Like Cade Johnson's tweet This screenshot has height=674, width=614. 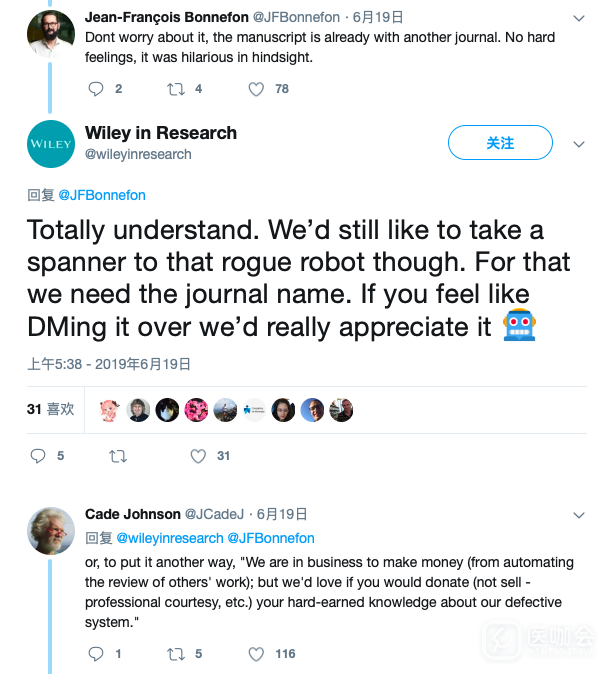pyautogui.click(x=256, y=654)
